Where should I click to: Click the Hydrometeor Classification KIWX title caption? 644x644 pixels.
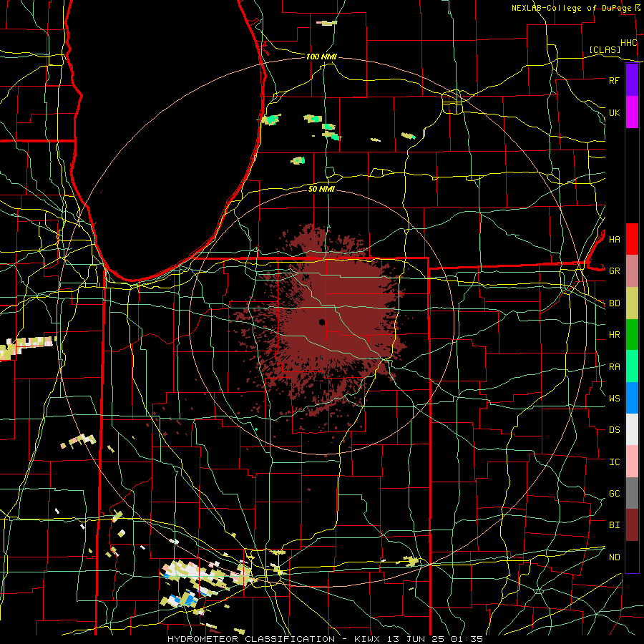[325, 639]
